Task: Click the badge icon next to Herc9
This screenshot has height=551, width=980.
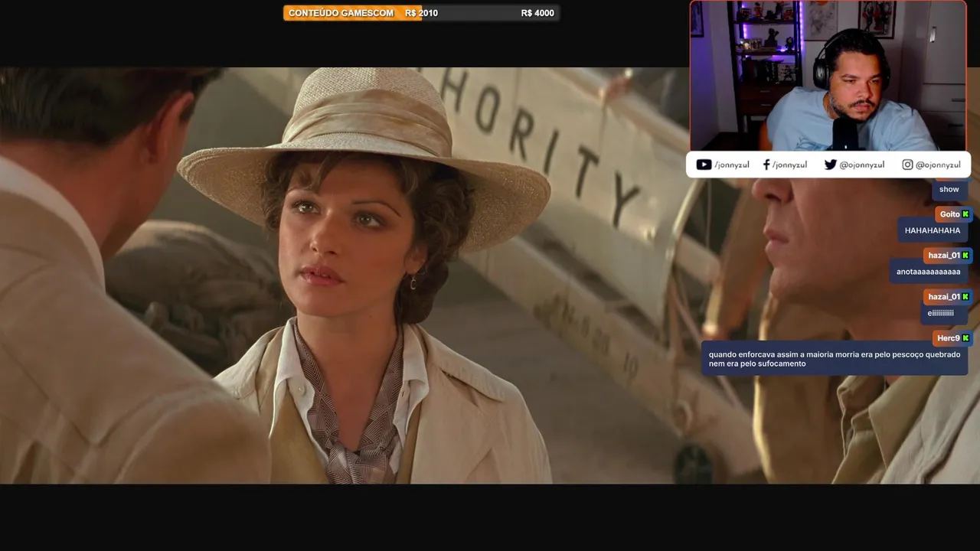Action: tap(965, 338)
